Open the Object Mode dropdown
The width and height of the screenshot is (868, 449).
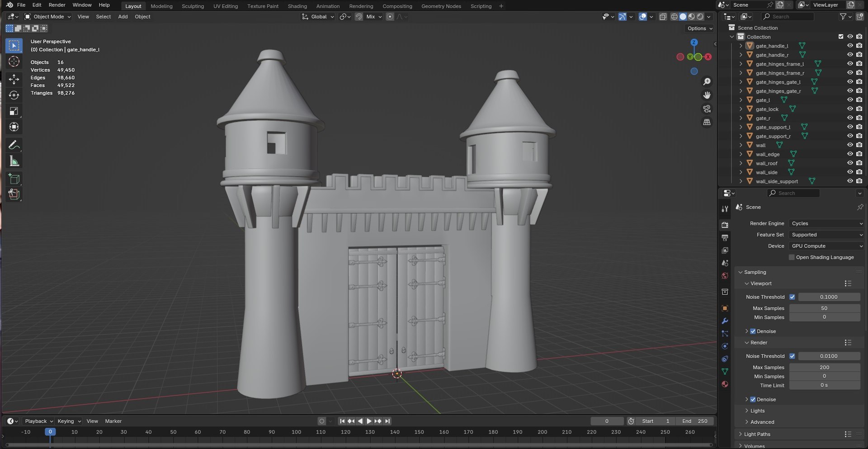(x=48, y=17)
